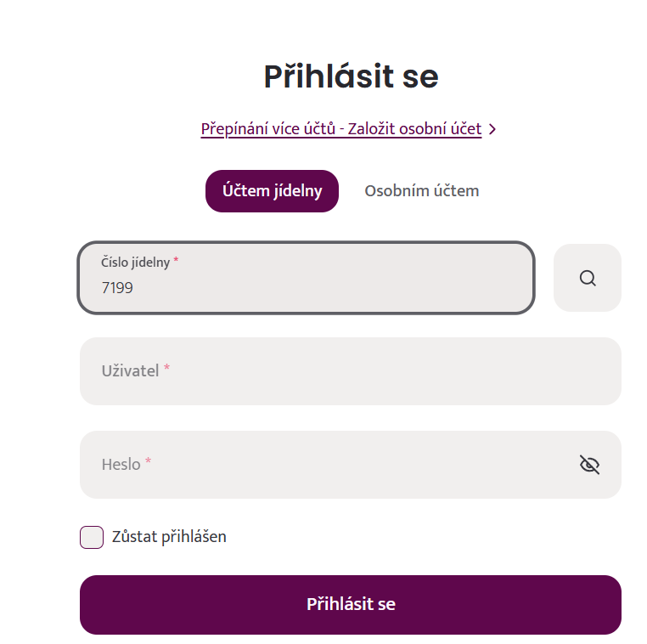Image resolution: width=647 pixels, height=644 pixels.
Task: Click the red asterisk next to Heslo
Action: 149,462
